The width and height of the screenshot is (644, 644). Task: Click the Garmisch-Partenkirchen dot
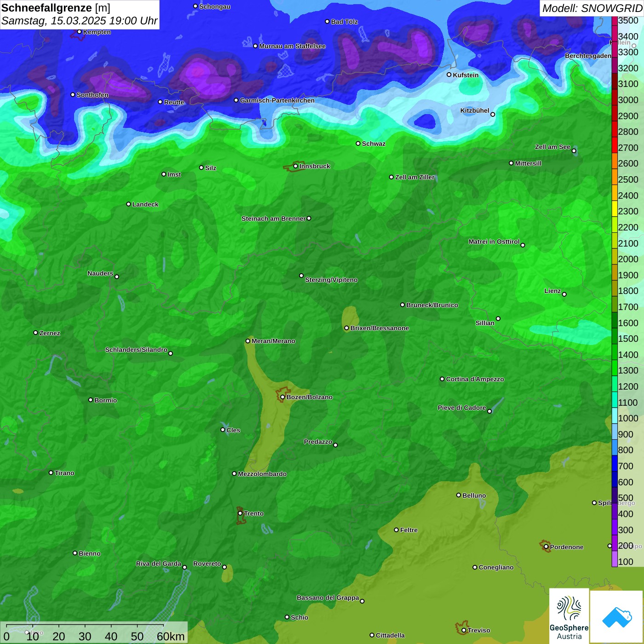pos(236,100)
